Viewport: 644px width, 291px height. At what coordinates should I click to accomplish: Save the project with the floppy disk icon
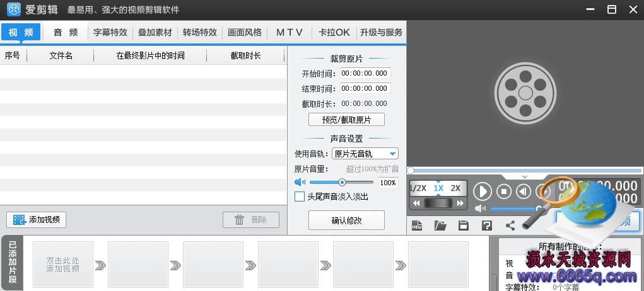coord(463,225)
